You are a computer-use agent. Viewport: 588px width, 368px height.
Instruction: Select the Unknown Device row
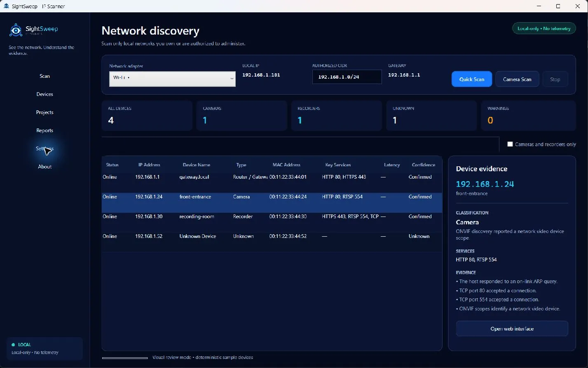(x=272, y=242)
